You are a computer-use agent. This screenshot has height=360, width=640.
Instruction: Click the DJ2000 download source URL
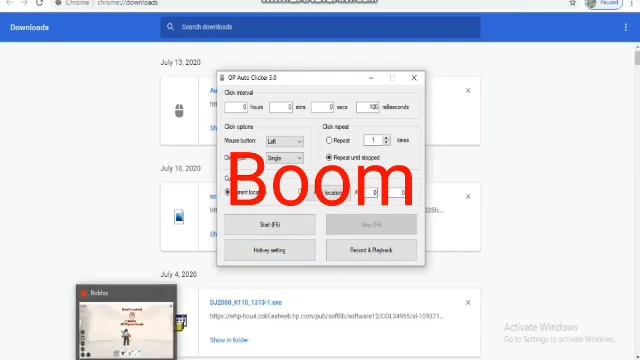click(x=327, y=316)
